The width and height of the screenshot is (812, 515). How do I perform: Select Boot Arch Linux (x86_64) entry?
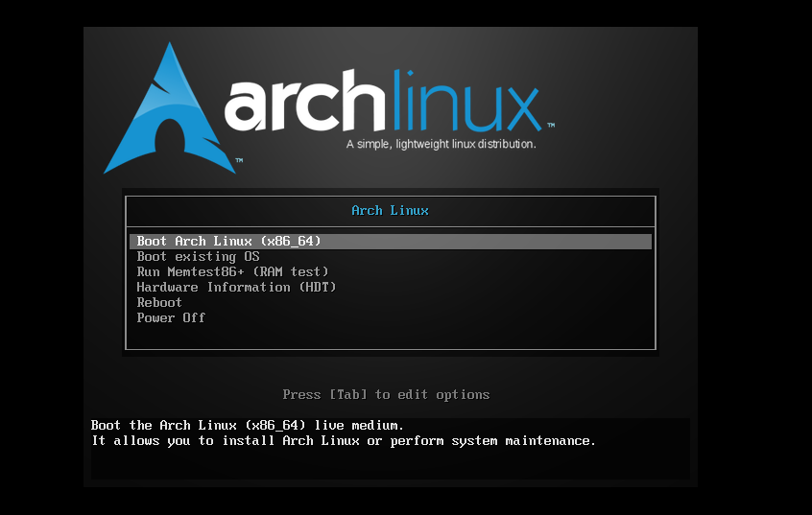tap(391, 241)
